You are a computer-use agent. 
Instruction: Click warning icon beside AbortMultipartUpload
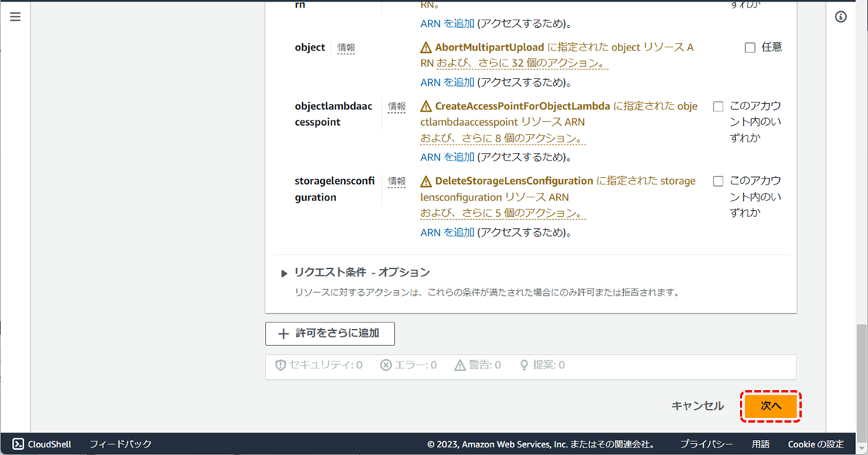426,47
